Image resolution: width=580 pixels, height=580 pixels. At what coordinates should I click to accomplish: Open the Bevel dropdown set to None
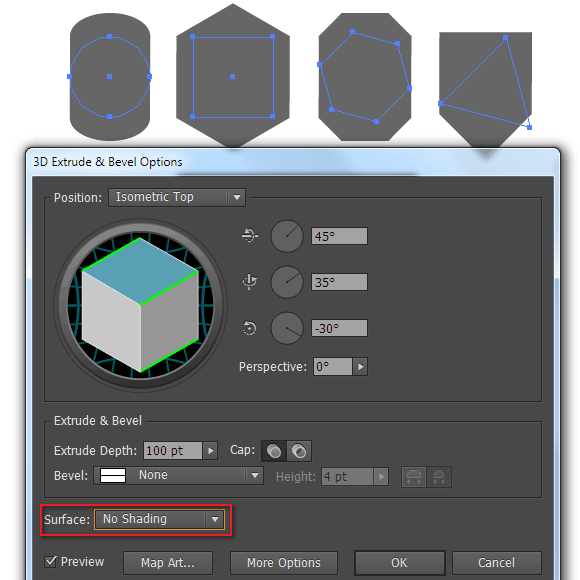click(x=178, y=475)
